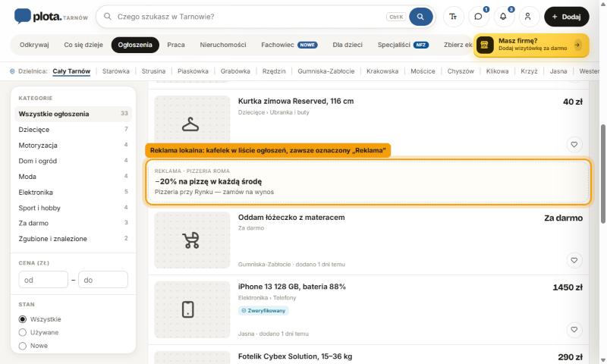The image size is (607, 364).
Task: Select Sport i hobby category
Action: (x=73, y=208)
